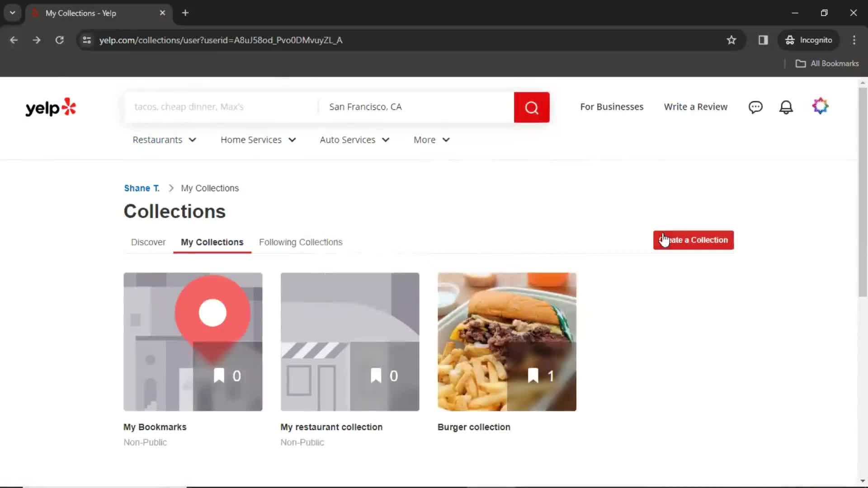The height and width of the screenshot is (488, 868).
Task: Click the messages chat bubble icon
Action: click(x=755, y=107)
